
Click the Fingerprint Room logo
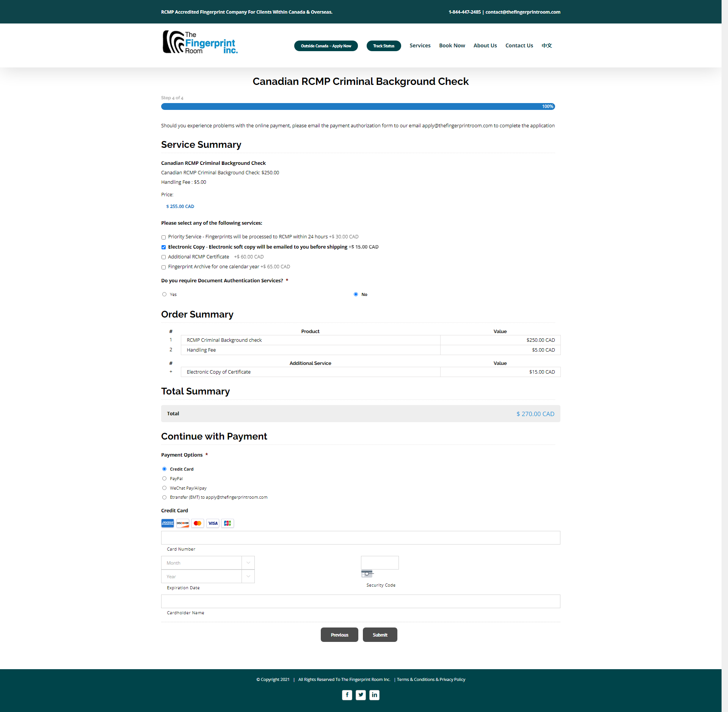[200, 42]
